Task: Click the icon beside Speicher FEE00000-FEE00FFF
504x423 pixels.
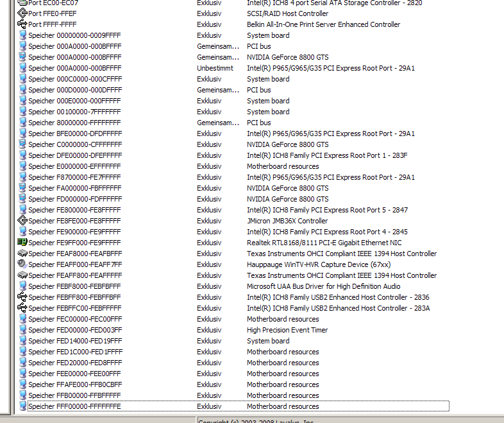Action: click(23, 374)
